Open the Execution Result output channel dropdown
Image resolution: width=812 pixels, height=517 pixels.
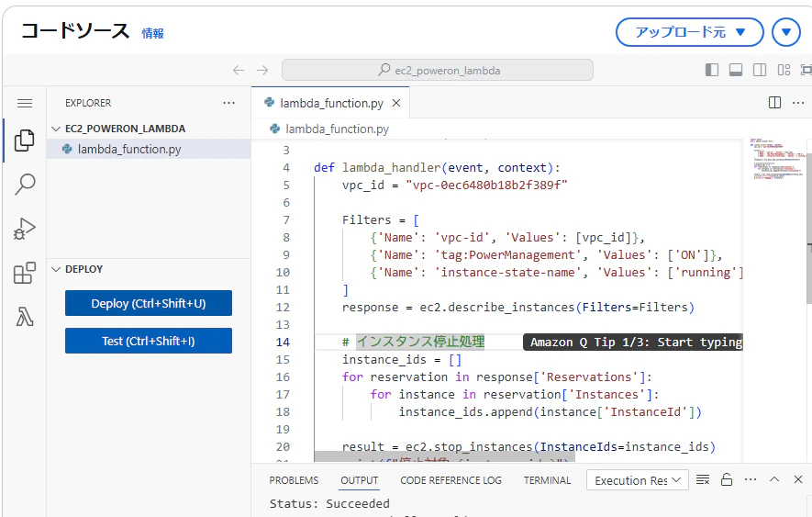pyautogui.click(x=637, y=480)
